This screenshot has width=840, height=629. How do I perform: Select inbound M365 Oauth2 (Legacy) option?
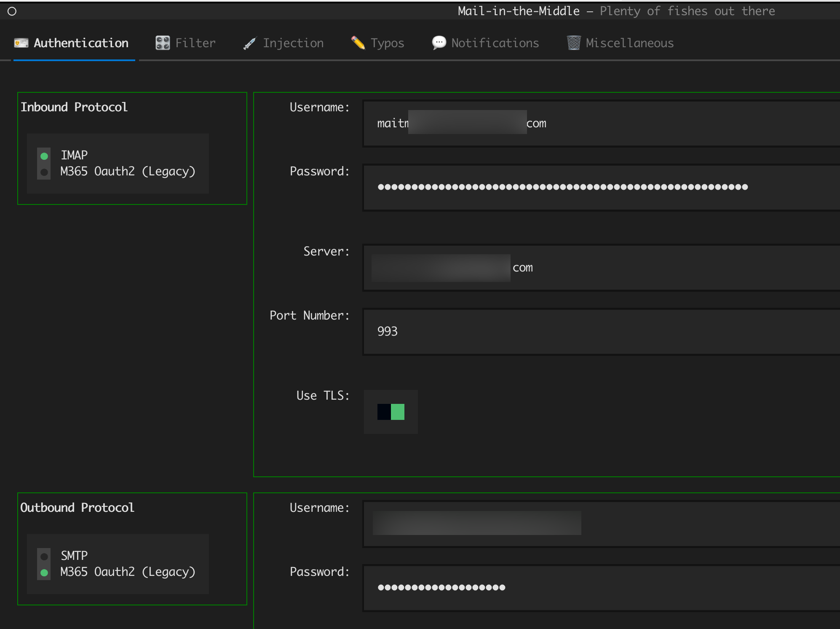tap(44, 172)
